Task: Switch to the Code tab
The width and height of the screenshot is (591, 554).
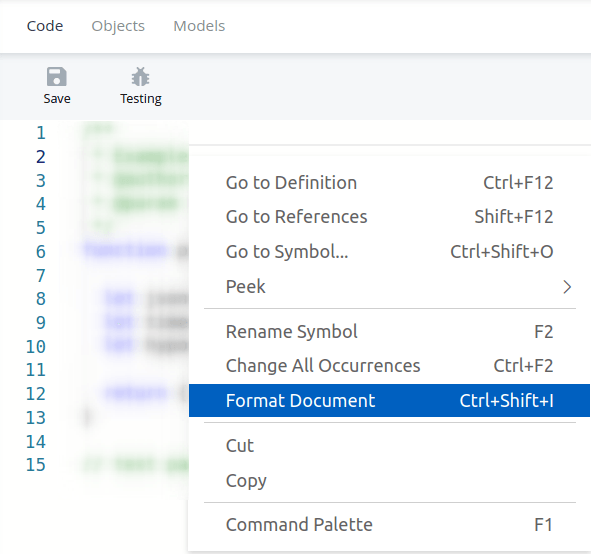Action: pyautogui.click(x=45, y=26)
